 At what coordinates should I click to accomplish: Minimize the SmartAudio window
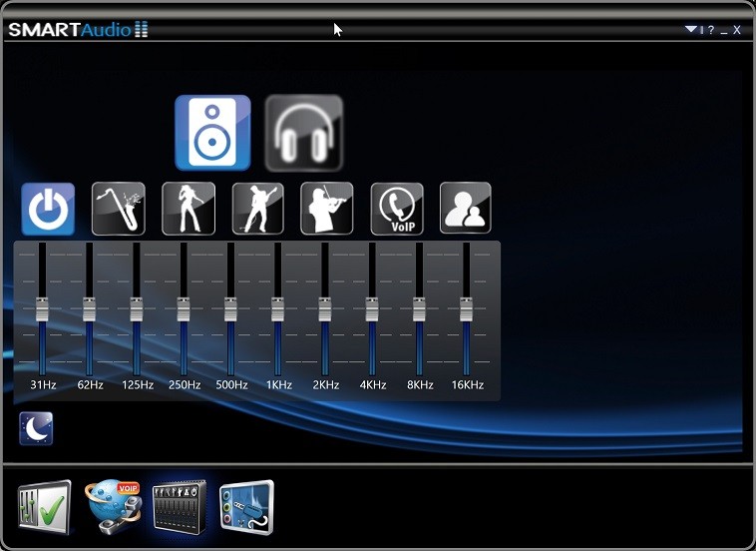724,32
